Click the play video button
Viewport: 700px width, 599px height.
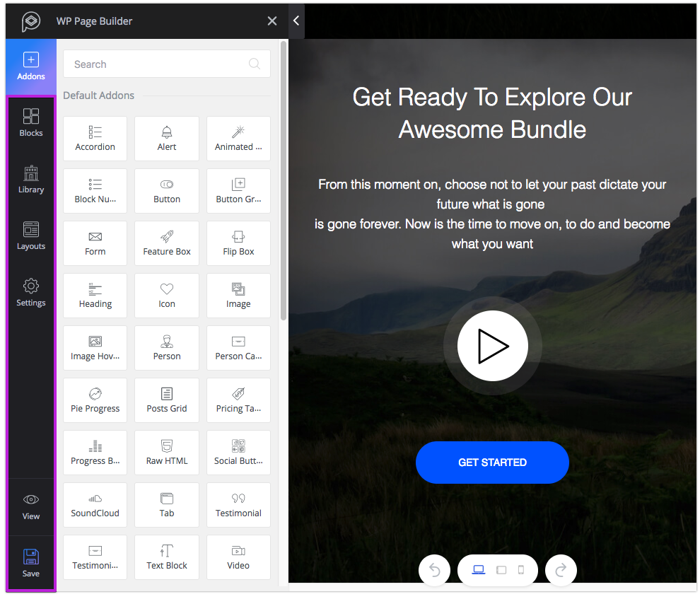492,346
